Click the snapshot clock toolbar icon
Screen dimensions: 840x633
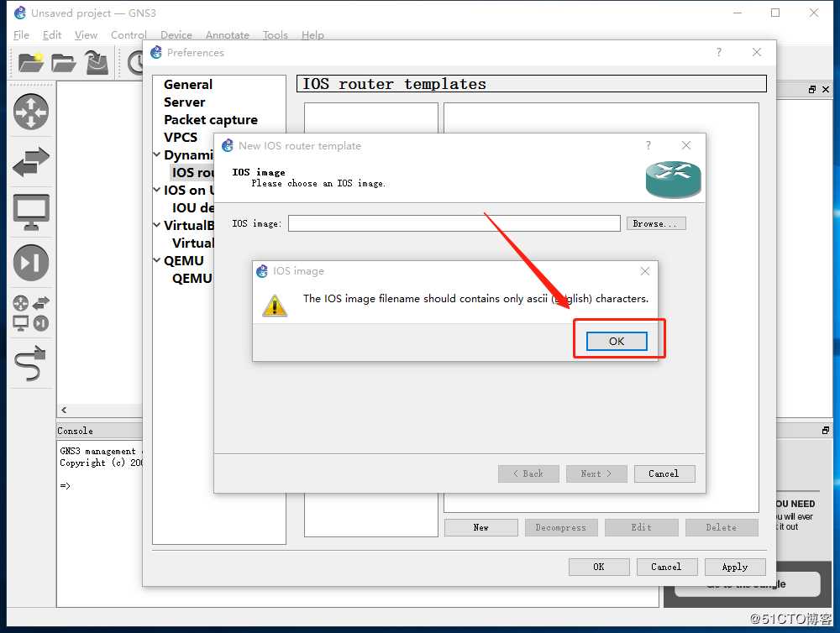click(x=135, y=63)
